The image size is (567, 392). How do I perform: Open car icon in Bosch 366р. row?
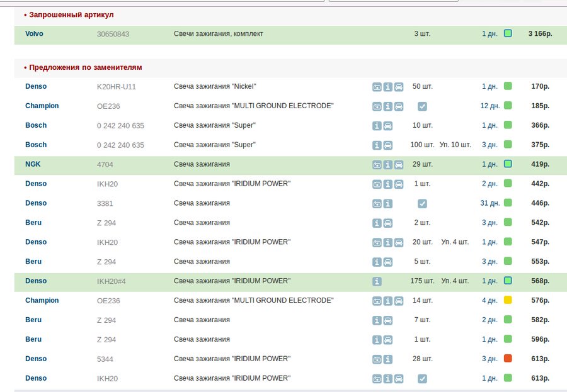[x=387, y=126]
